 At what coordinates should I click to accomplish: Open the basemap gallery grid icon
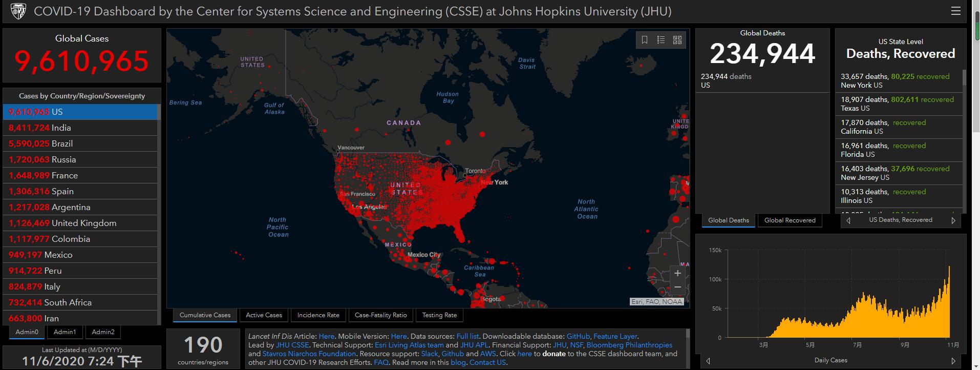click(677, 40)
